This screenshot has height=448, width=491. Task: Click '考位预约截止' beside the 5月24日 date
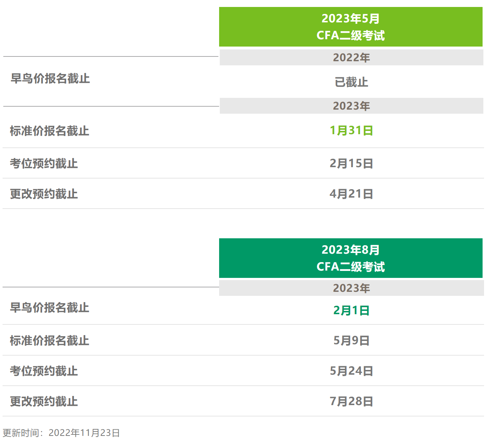point(44,371)
